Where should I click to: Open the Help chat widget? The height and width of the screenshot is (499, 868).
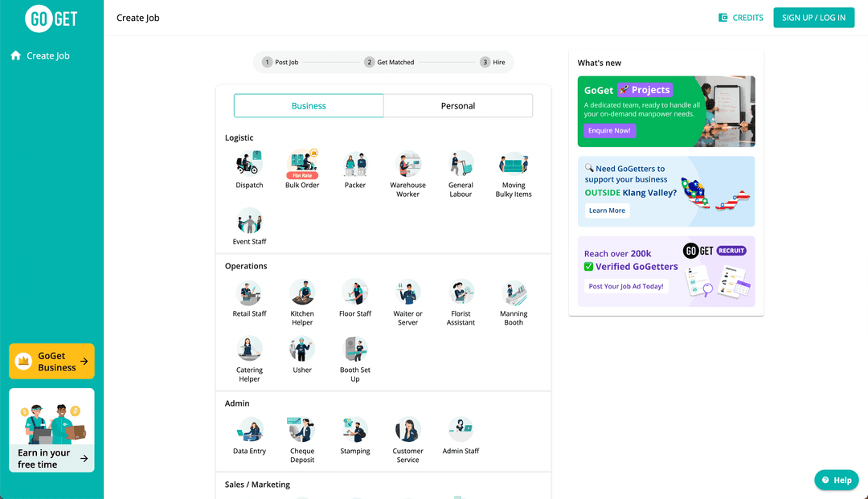836,480
